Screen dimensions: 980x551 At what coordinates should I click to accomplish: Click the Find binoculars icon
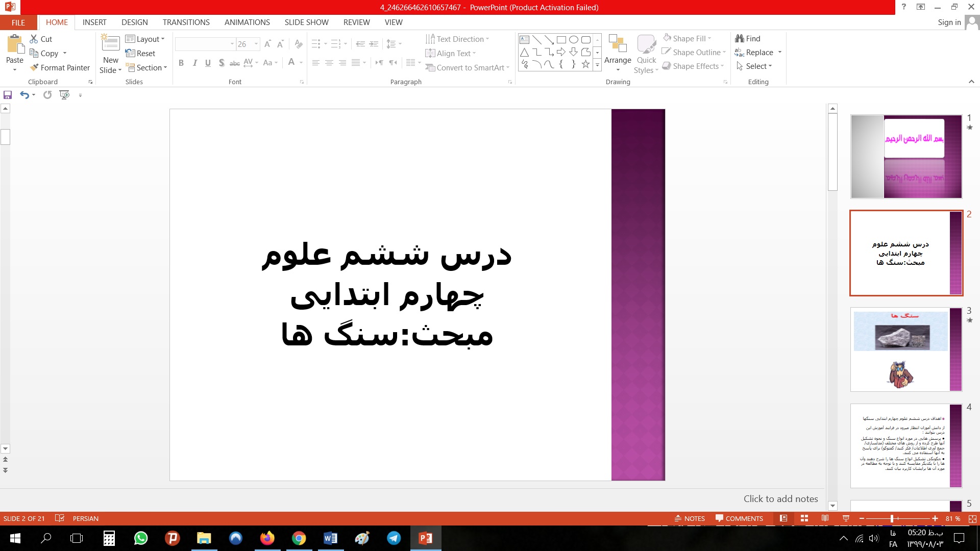[739, 38]
